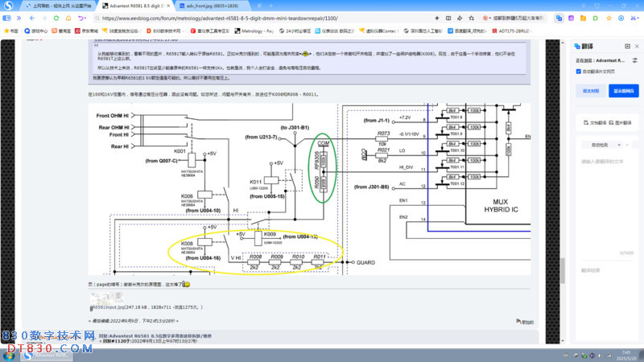Open the Metrology bookmark in bookmarks bar
644x362 pixels.
pos(255,31)
